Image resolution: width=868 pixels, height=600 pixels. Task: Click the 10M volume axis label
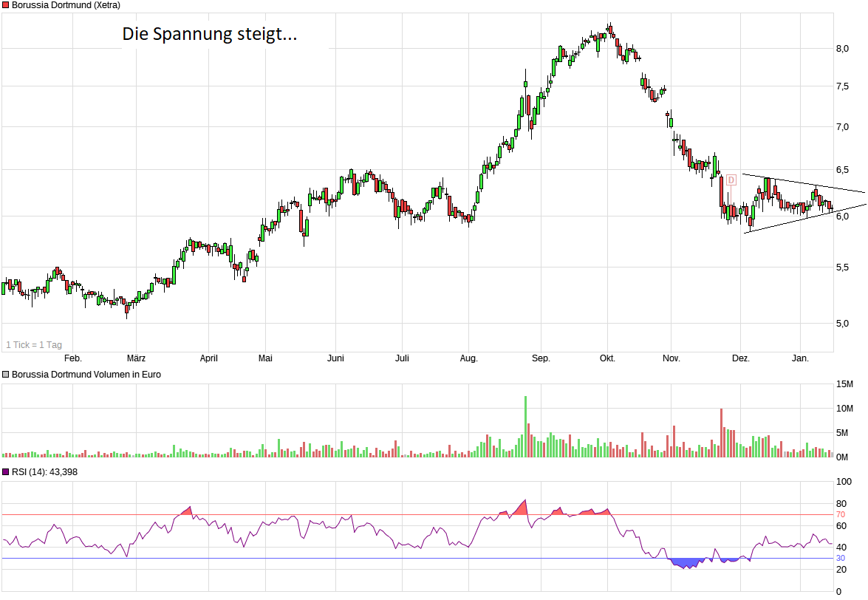point(845,409)
